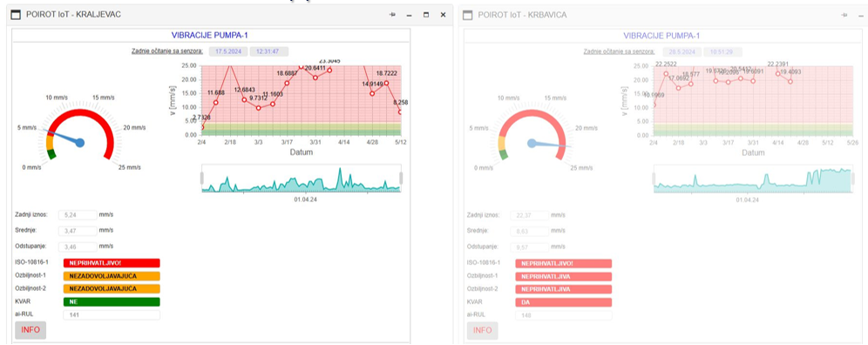Click the Datum axis title on KRALJEVAC chart

tap(302, 152)
